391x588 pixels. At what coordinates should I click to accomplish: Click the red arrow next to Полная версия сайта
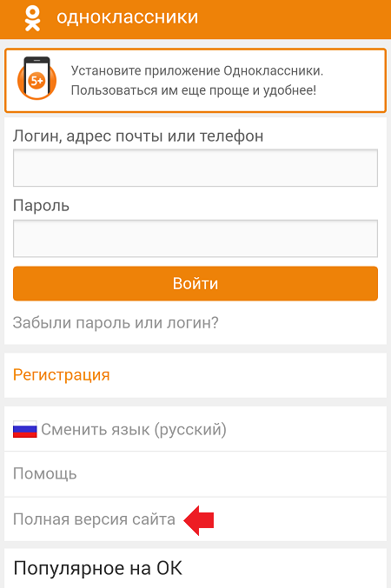pos(198,520)
